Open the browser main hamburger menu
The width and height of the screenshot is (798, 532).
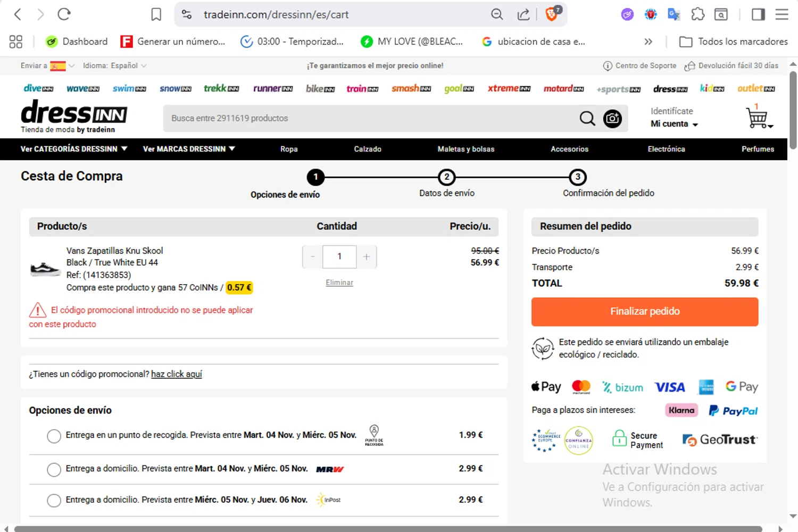point(782,14)
